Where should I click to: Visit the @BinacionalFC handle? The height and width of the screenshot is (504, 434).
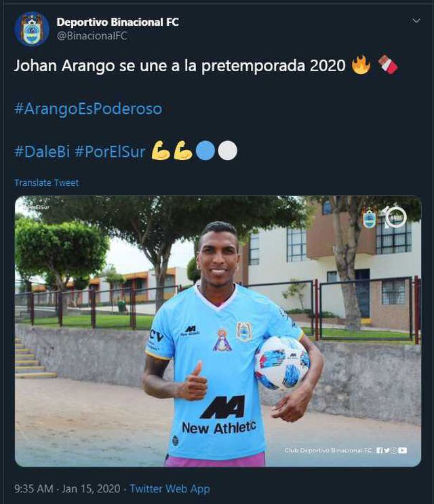[92, 36]
